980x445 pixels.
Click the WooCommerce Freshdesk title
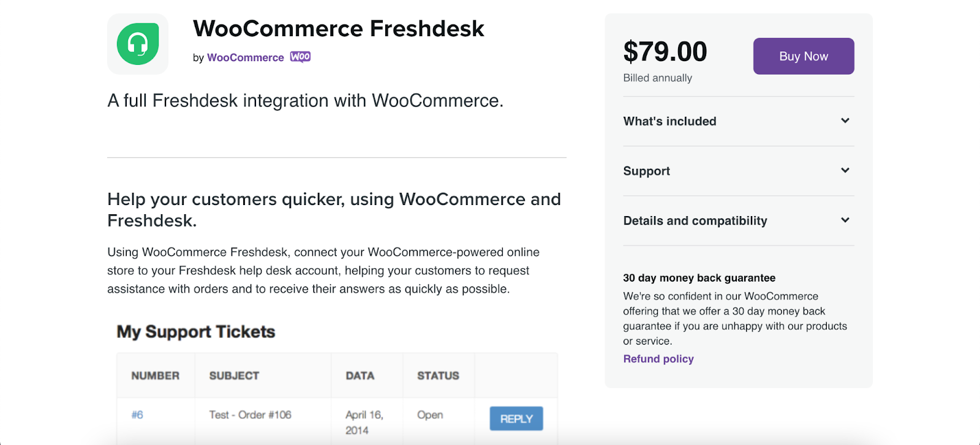[338, 29]
